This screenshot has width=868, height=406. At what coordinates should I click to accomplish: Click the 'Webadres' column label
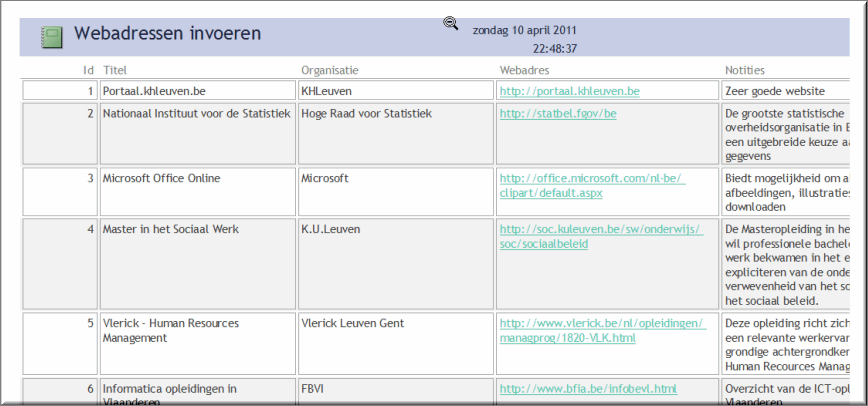(x=525, y=70)
